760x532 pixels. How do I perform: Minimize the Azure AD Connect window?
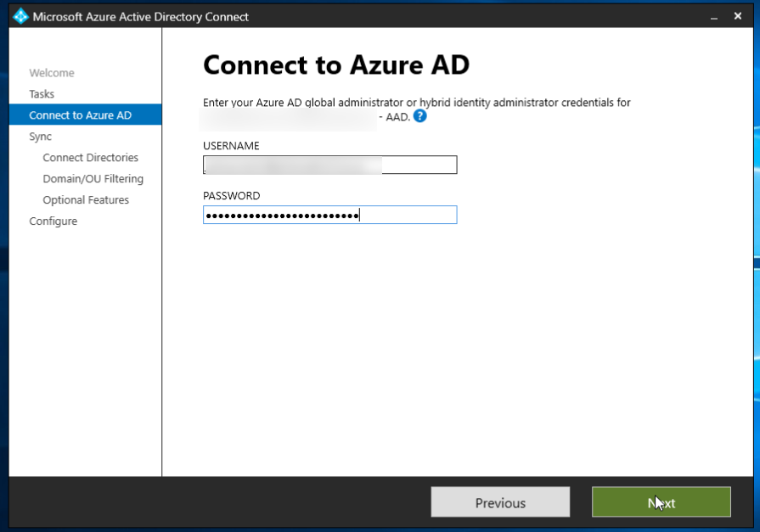tap(713, 16)
